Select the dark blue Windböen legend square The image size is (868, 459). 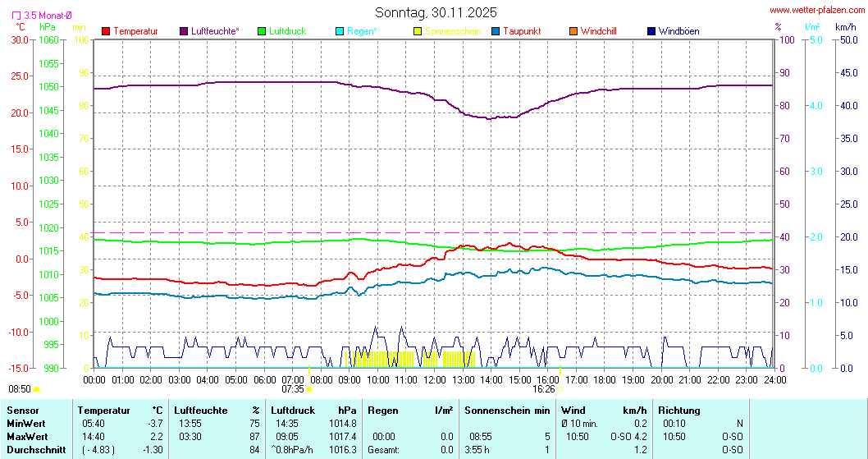pyautogui.click(x=651, y=31)
